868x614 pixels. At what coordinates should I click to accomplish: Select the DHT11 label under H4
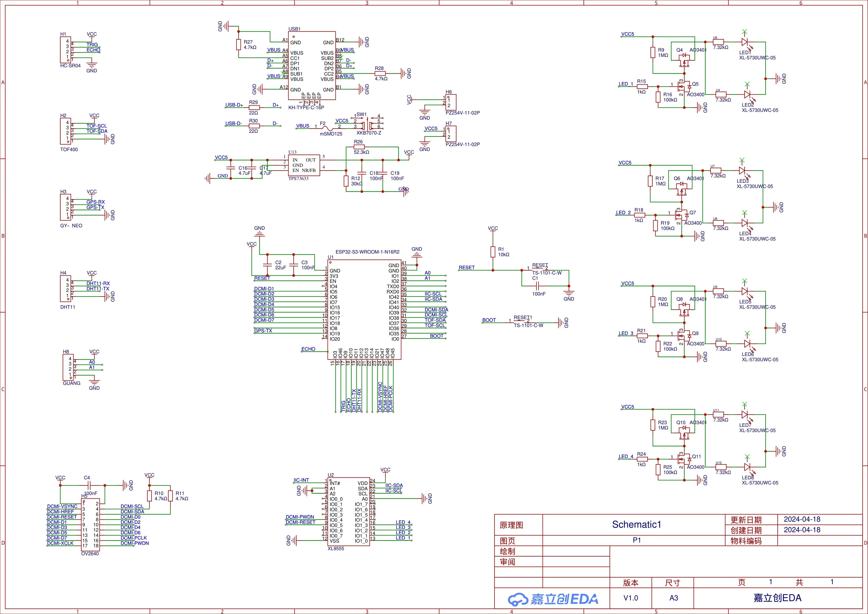click(68, 307)
